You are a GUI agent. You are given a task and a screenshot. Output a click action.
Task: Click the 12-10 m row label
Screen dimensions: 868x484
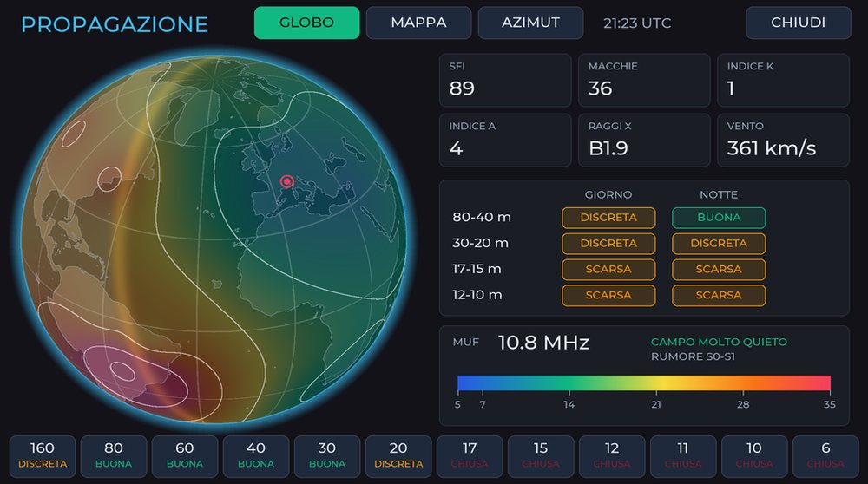(x=477, y=295)
